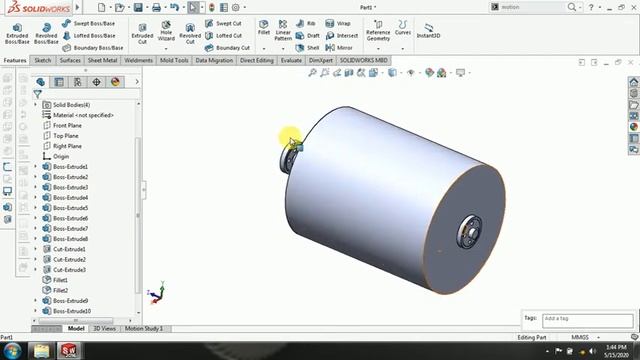Choose the Mirror feature tool
The image size is (640, 360).
(x=339, y=48)
